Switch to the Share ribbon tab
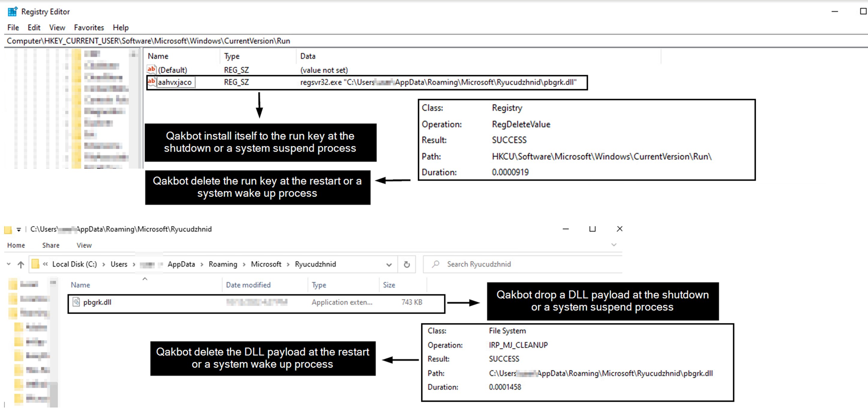The height and width of the screenshot is (415, 868). 51,245
